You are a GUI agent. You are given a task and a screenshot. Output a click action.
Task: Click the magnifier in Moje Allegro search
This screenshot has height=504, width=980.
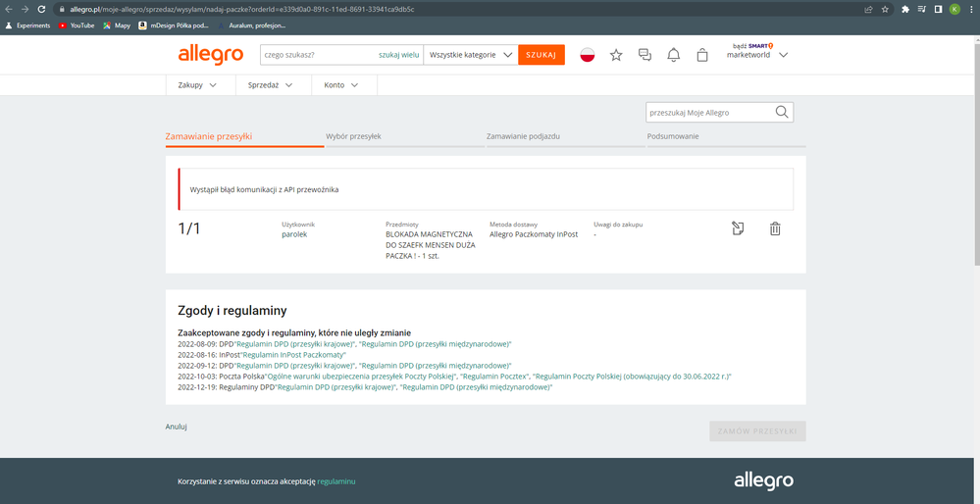pos(781,113)
